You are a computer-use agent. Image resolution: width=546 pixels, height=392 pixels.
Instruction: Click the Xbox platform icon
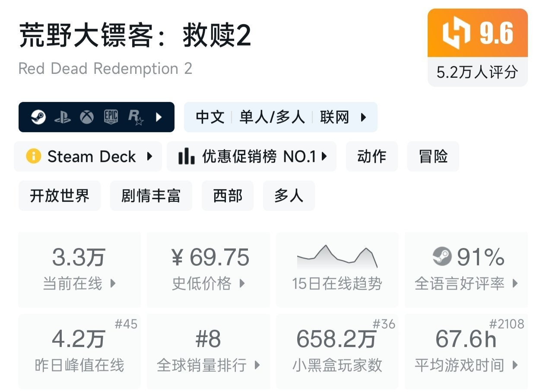[87, 117]
